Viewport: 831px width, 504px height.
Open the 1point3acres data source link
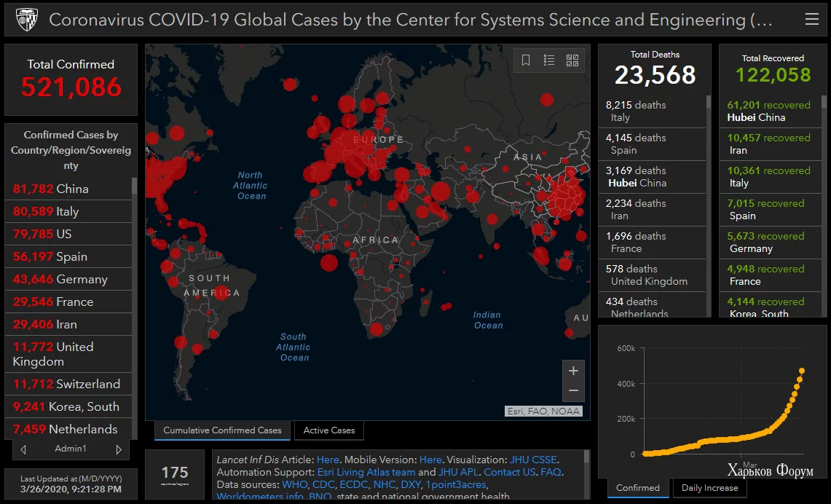click(456, 484)
